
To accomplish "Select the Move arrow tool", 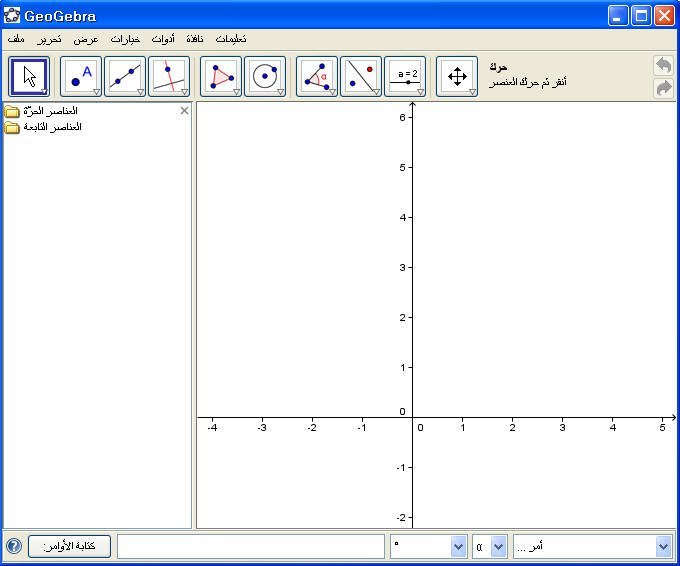I will click(x=29, y=76).
